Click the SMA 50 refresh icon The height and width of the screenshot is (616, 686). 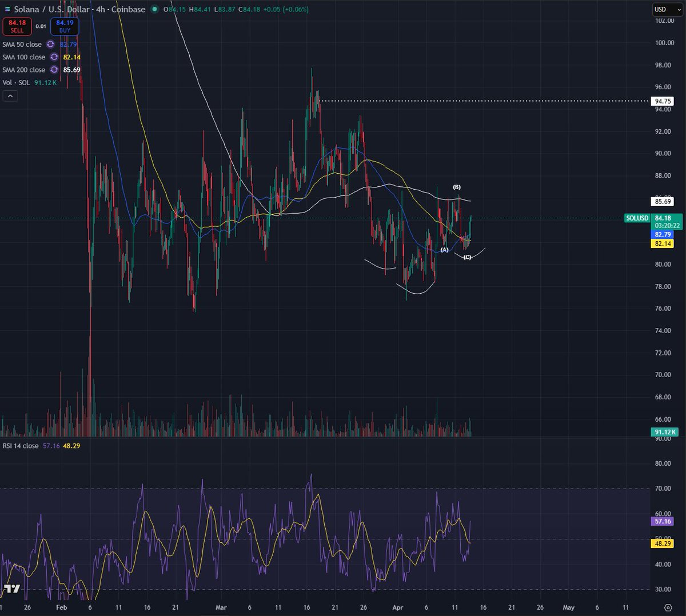pyautogui.click(x=51, y=44)
